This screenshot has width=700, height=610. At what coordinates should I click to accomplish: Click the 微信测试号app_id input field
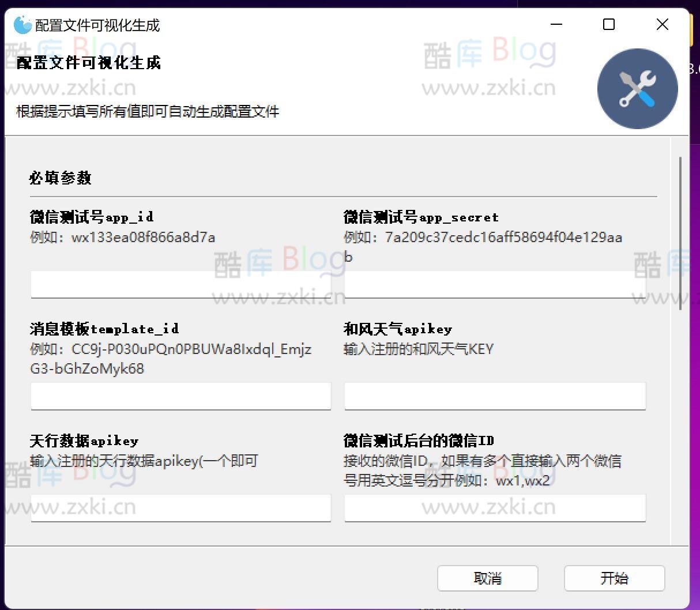click(180, 284)
